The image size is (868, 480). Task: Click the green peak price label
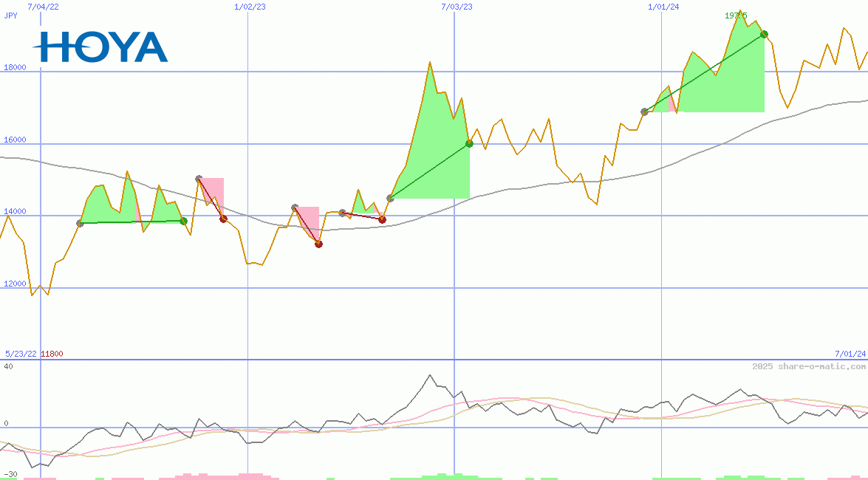(x=736, y=16)
